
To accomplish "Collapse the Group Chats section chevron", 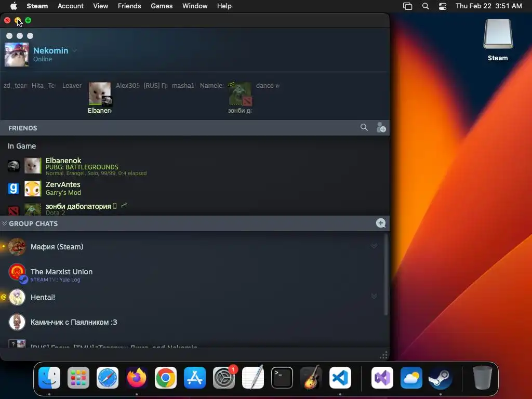I will tap(4, 223).
